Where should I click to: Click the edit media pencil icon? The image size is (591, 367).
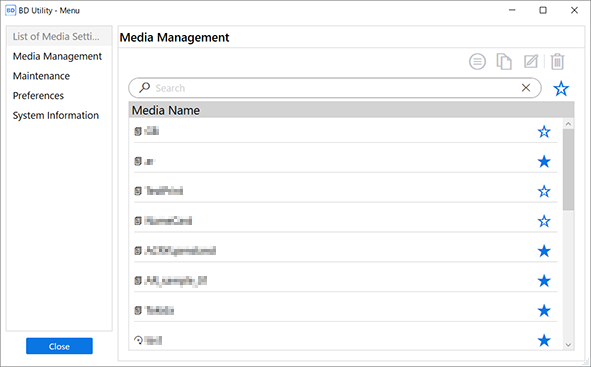(x=531, y=61)
